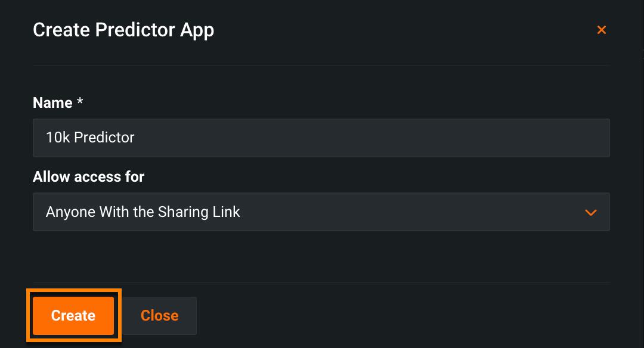Focus the Name input field
644x348 pixels.
point(321,138)
